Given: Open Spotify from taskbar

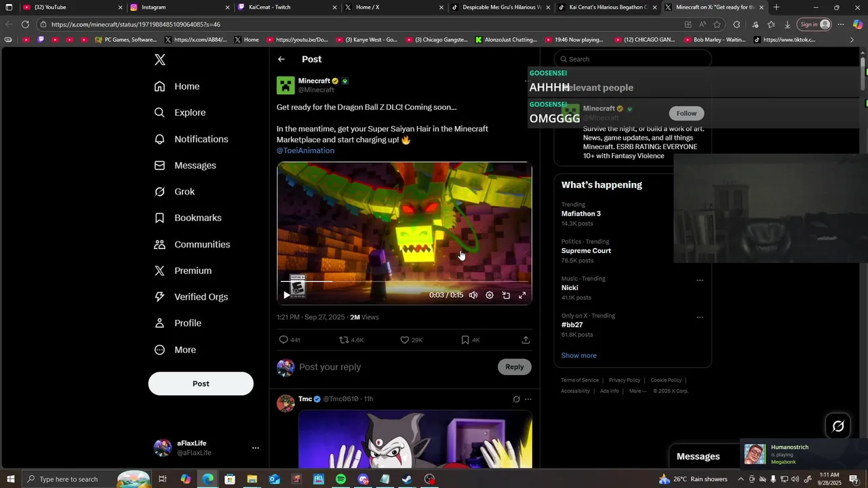Looking at the screenshot, I should 341,479.
